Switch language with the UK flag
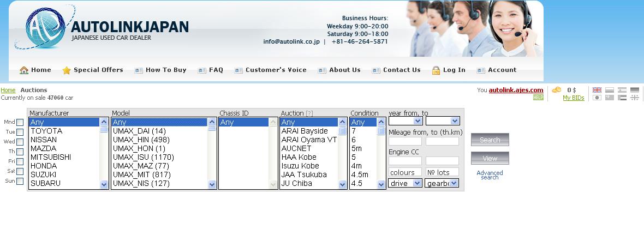 click(x=597, y=89)
